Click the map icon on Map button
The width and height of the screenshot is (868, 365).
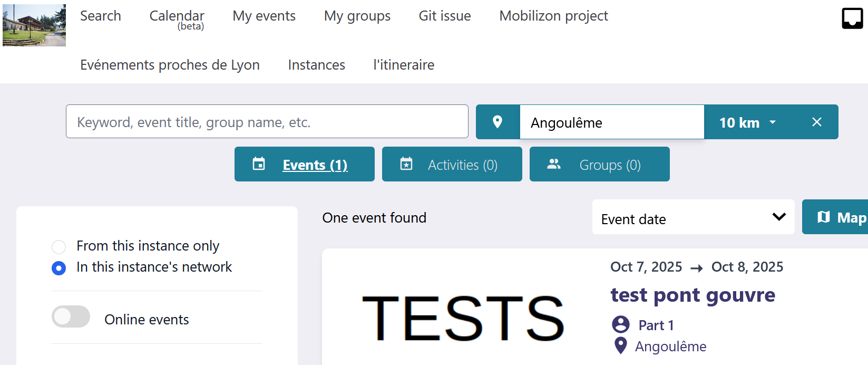coord(823,217)
